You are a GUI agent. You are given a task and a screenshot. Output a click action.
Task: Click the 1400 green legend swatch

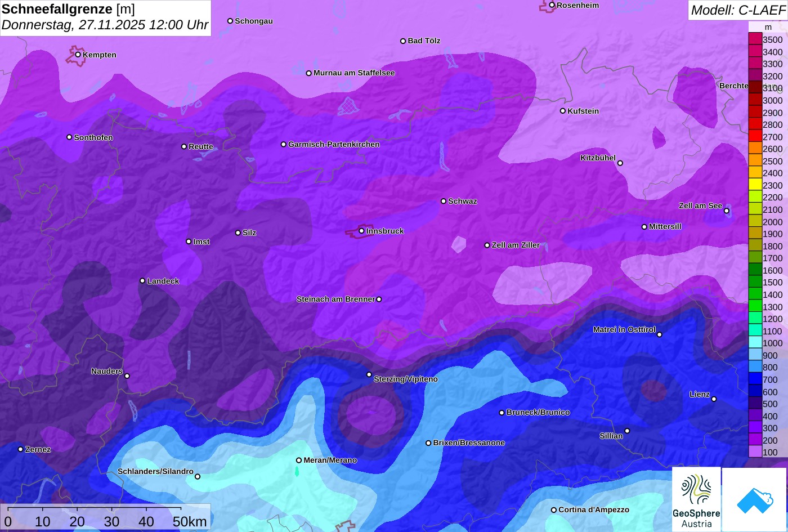[755, 294]
